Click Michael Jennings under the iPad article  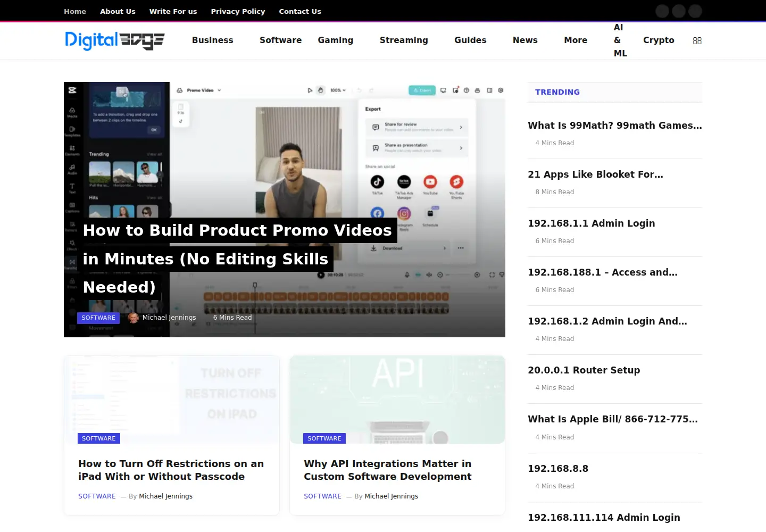point(165,496)
